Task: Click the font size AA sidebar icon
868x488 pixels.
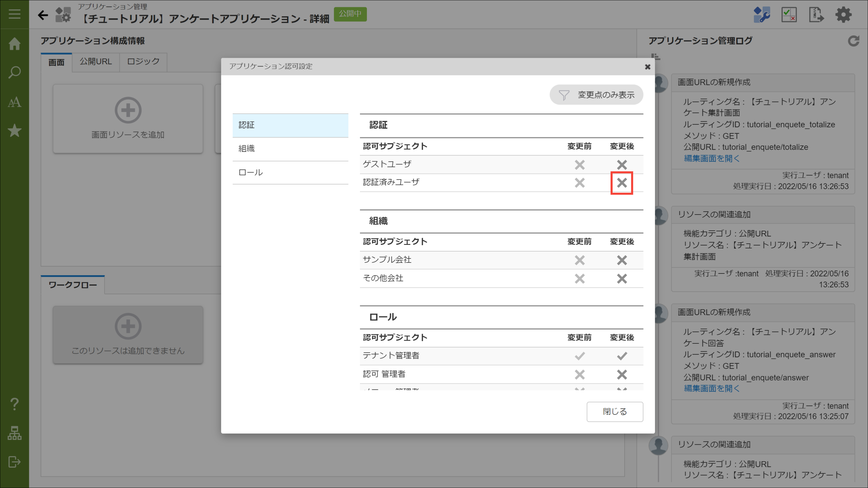Action: [14, 102]
